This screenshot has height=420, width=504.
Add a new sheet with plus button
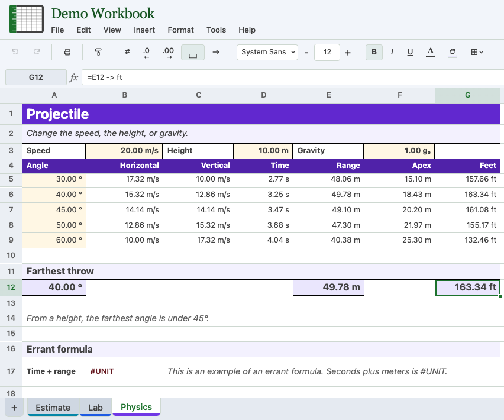pyautogui.click(x=14, y=408)
